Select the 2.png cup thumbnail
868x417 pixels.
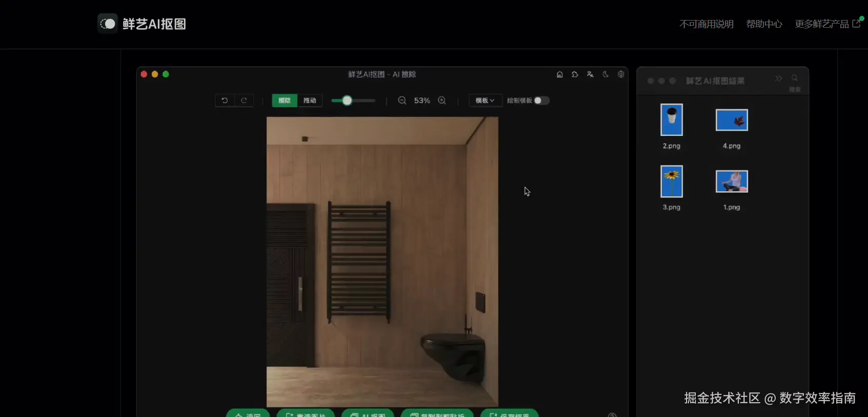click(x=671, y=120)
